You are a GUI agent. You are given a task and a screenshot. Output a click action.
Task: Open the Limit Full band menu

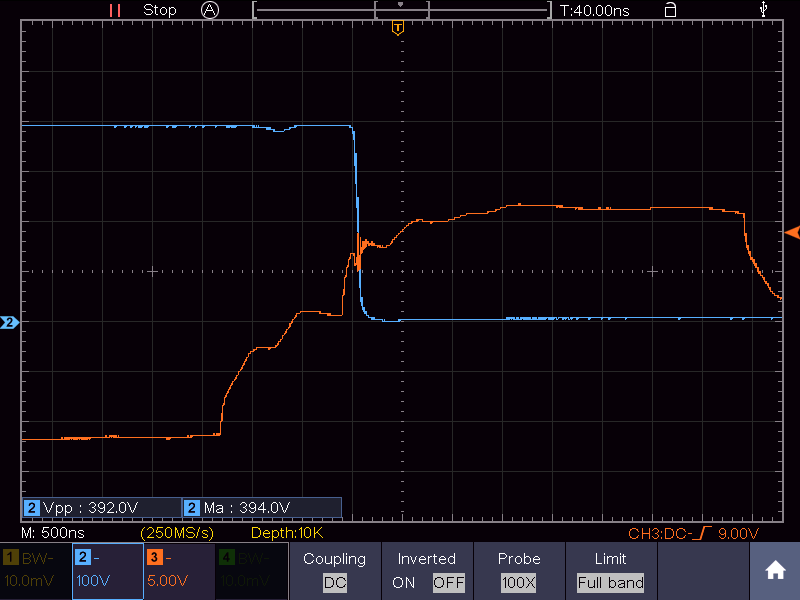[x=611, y=571]
